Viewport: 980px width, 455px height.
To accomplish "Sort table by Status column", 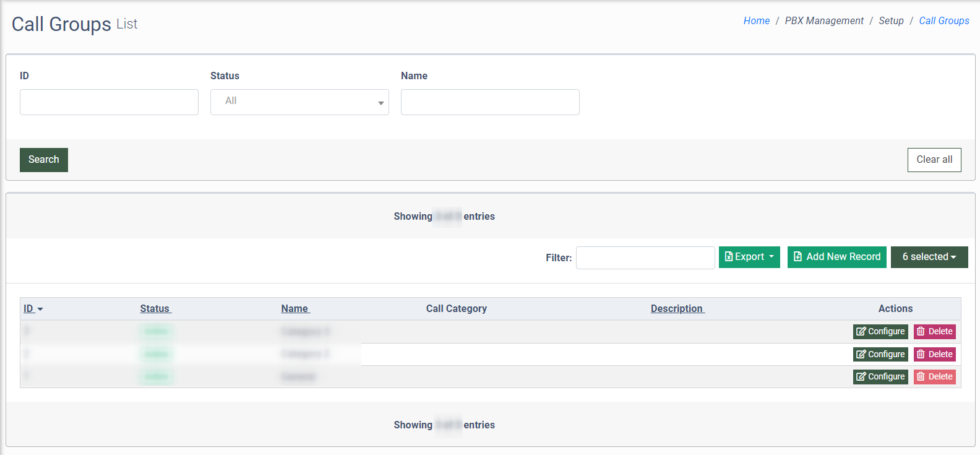I will [155, 309].
